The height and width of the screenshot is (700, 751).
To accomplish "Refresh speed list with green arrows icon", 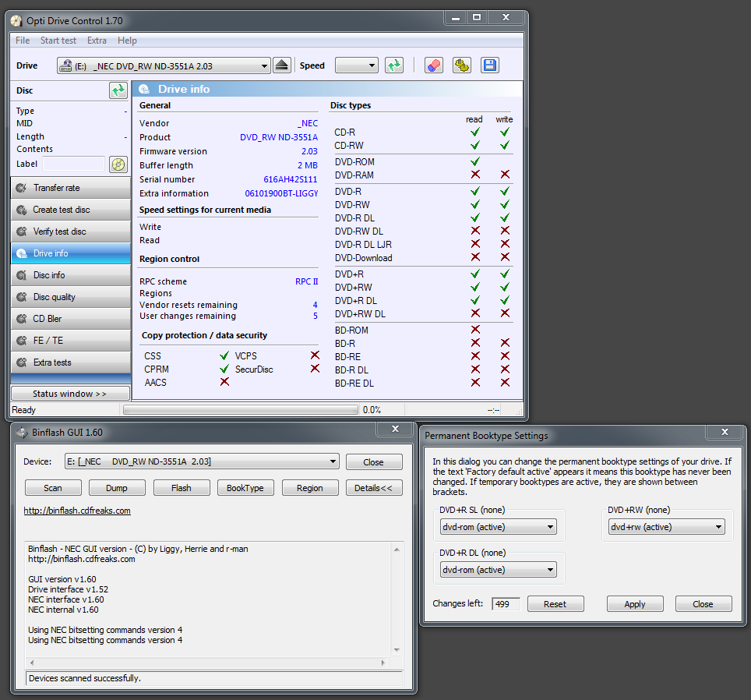I will tap(394, 65).
